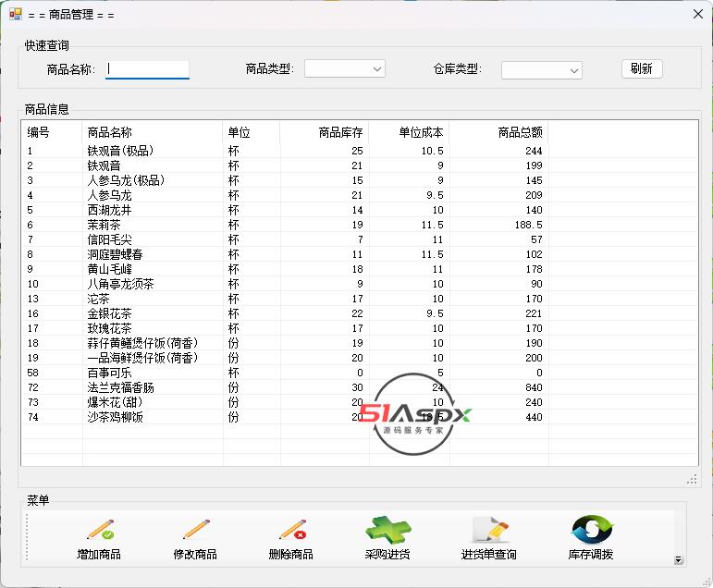Sort by the 商品名称 column header

tap(153, 132)
